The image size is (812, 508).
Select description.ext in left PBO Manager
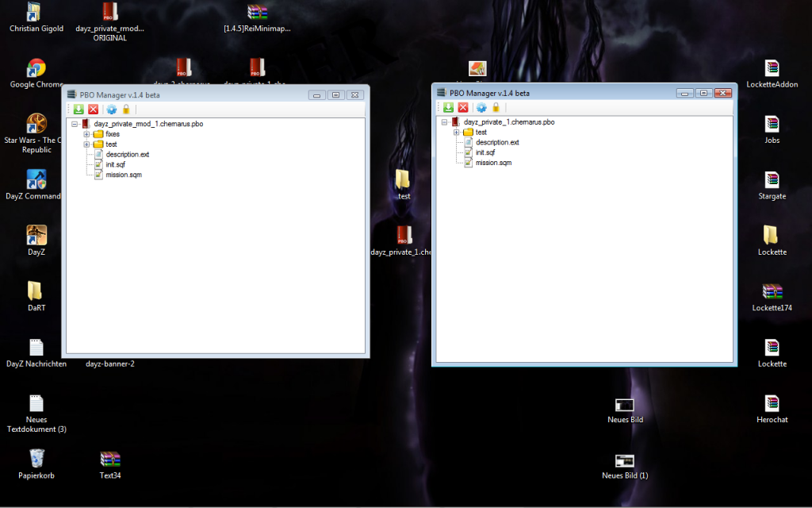128,155
